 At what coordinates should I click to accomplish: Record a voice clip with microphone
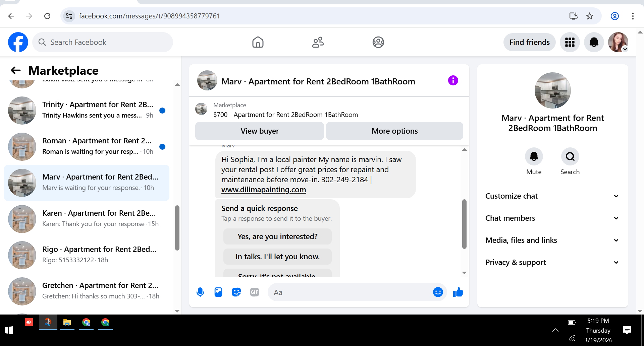(200, 292)
